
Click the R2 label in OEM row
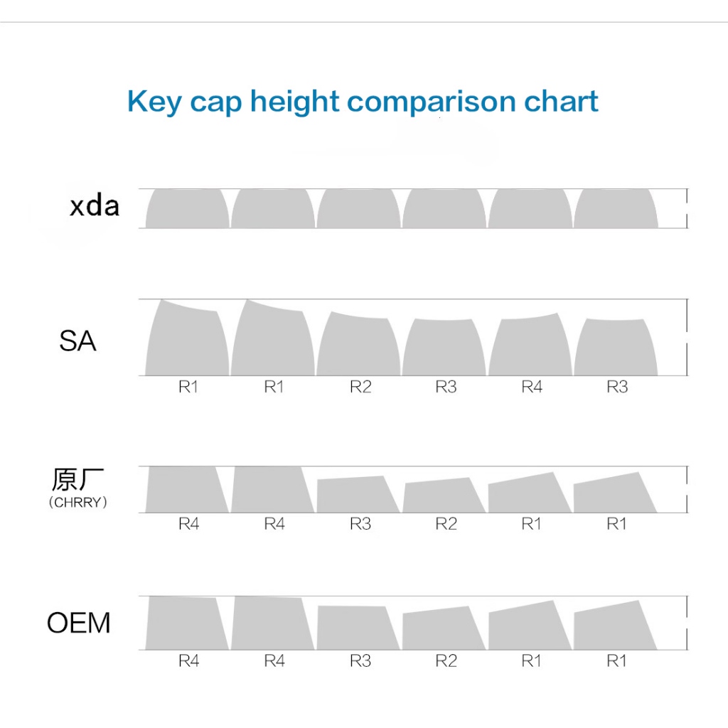pos(446,660)
